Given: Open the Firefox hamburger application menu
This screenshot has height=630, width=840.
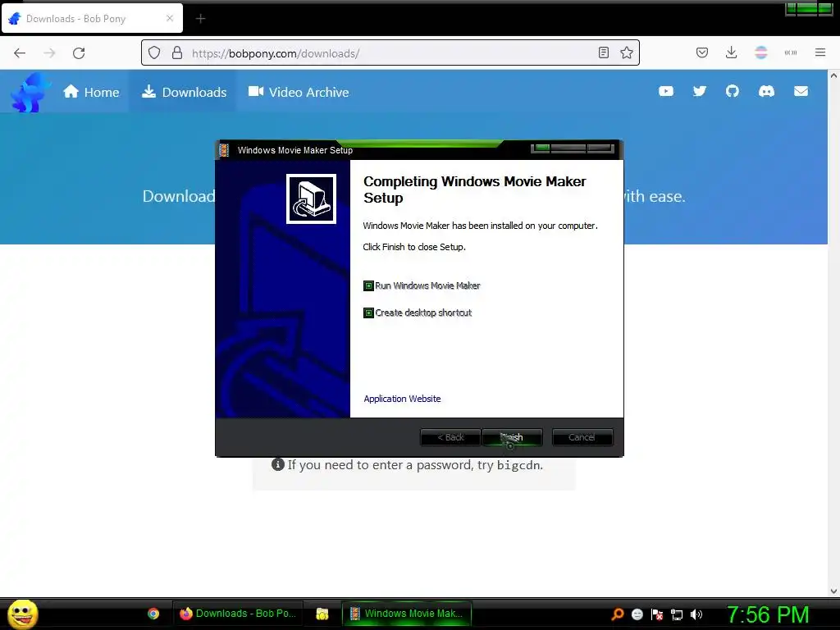Looking at the screenshot, I should [x=820, y=52].
